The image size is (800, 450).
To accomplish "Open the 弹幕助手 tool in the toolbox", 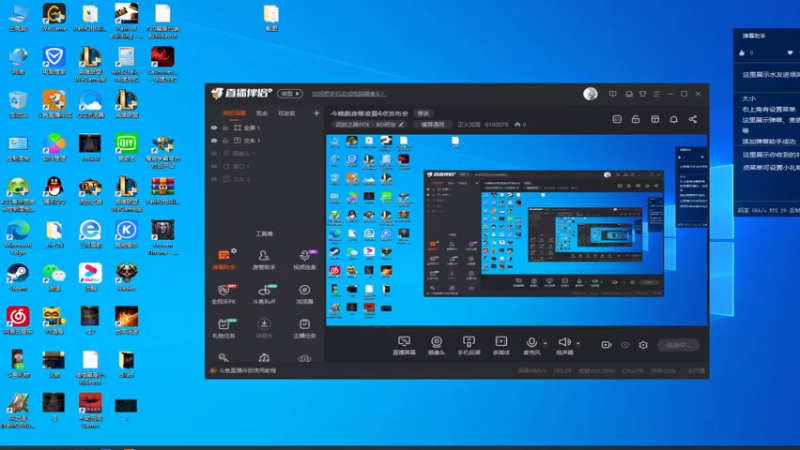I will pos(223,259).
